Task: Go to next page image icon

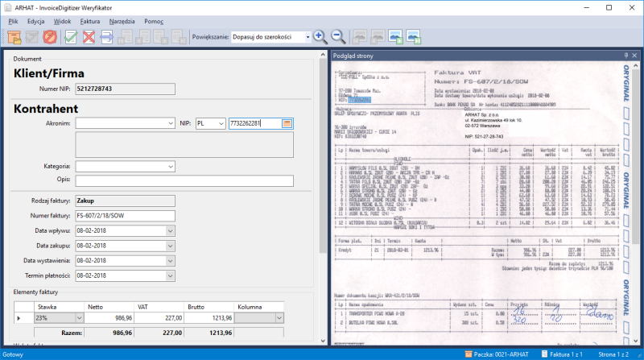Action: click(395, 37)
